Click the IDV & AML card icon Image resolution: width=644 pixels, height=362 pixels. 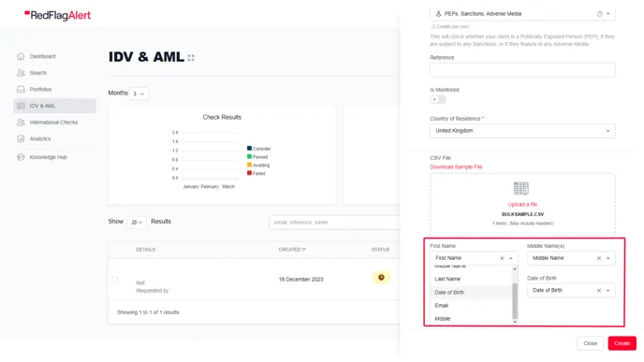coord(21,106)
